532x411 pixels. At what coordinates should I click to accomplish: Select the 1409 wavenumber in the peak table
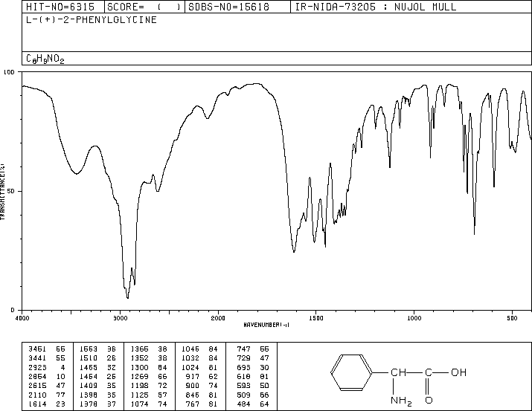(89, 386)
